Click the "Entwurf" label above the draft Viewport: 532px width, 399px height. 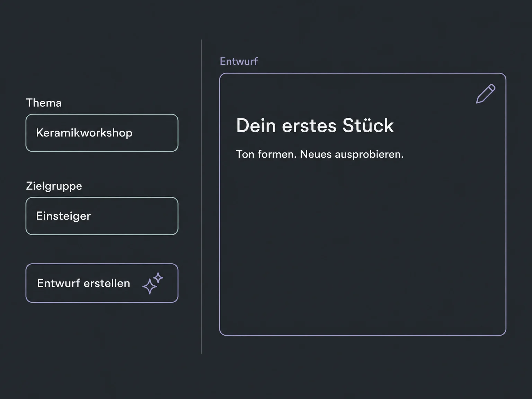pos(239,61)
